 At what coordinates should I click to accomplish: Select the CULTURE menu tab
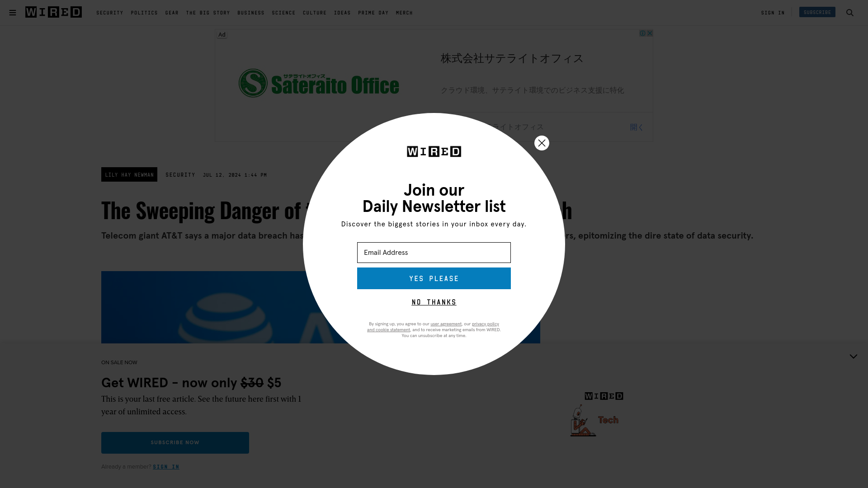pyautogui.click(x=315, y=13)
